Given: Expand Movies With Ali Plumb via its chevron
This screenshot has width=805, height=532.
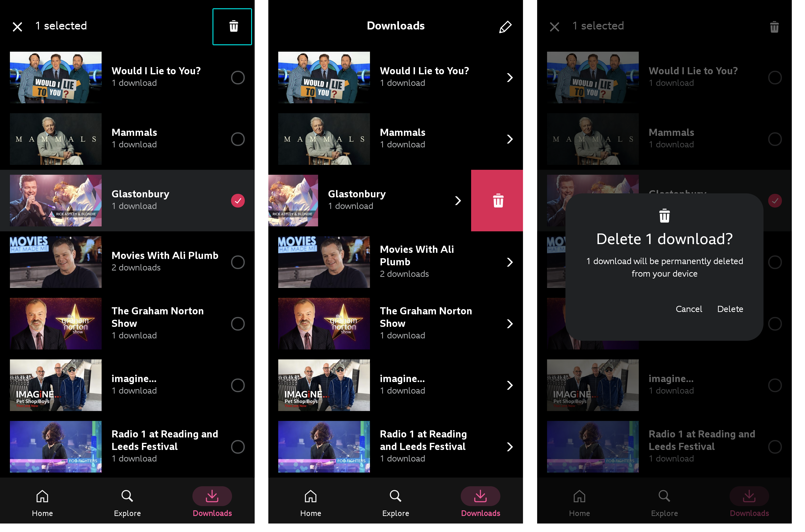Looking at the screenshot, I should [510, 262].
